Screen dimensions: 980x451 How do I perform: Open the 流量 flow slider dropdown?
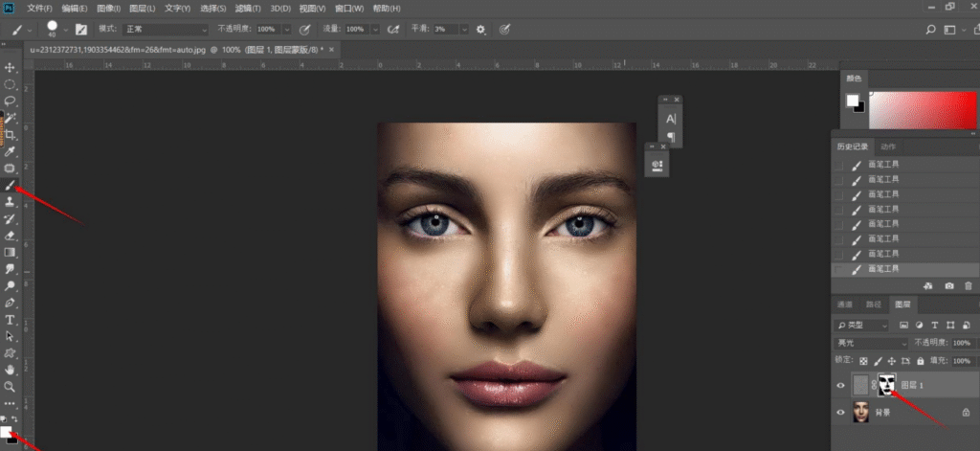(375, 30)
